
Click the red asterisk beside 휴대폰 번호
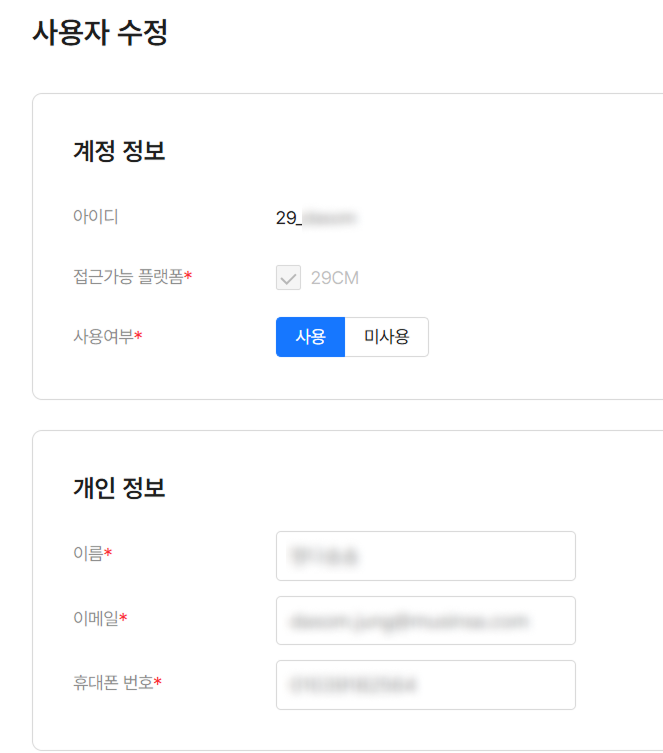tap(158, 683)
